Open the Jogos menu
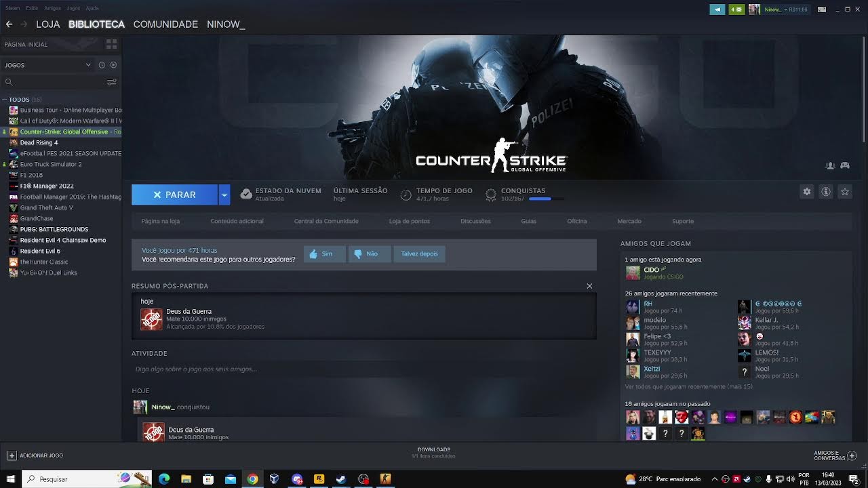 pos(73,8)
